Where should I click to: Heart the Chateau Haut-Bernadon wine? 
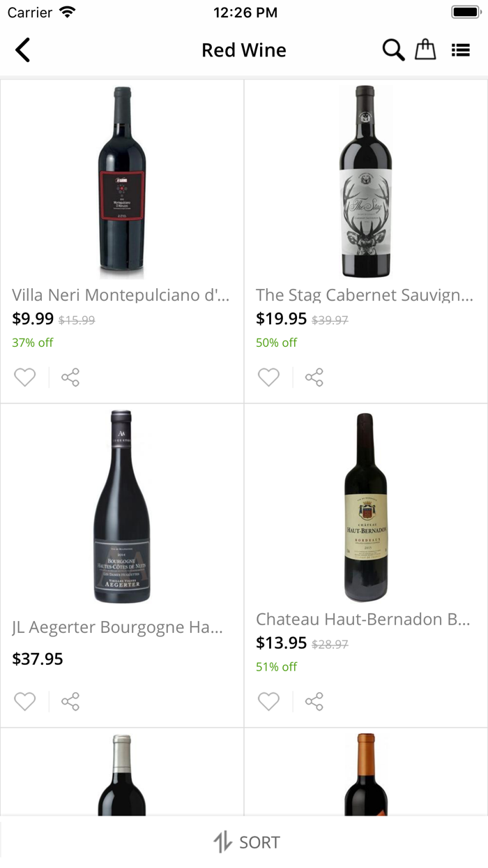coord(268,701)
